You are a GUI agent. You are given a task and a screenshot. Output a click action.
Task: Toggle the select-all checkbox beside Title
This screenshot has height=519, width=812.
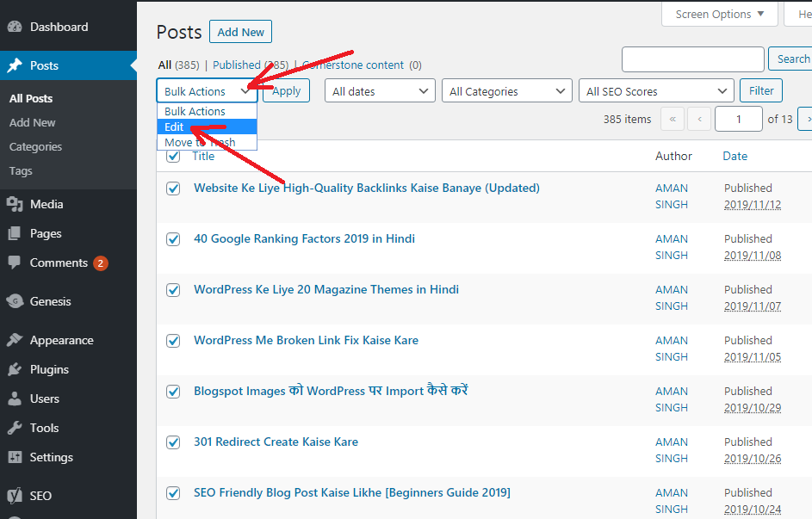pyautogui.click(x=173, y=156)
